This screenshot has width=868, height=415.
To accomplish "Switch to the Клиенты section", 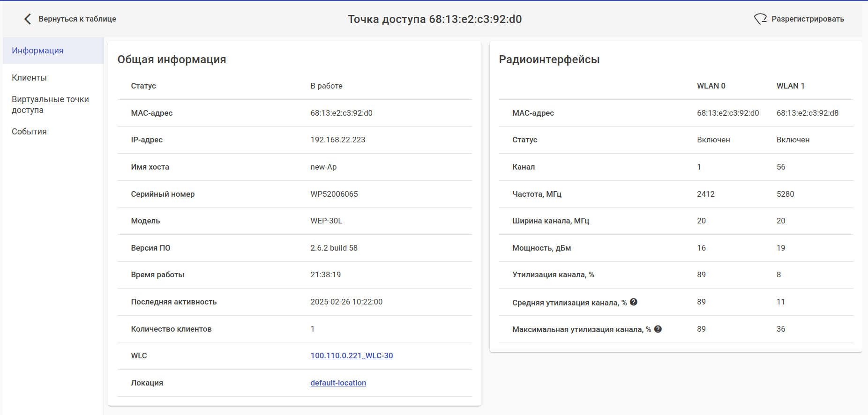I will [x=29, y=78].
